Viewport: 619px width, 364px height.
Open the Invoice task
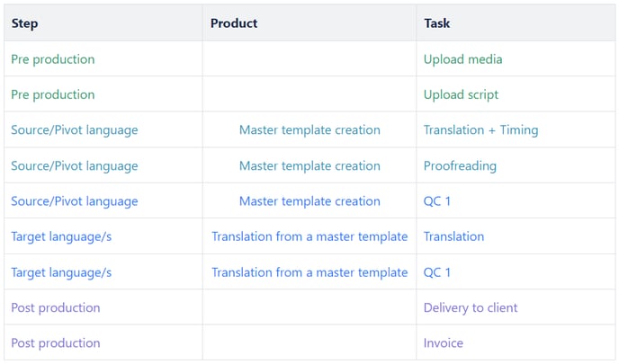(444, 343)
